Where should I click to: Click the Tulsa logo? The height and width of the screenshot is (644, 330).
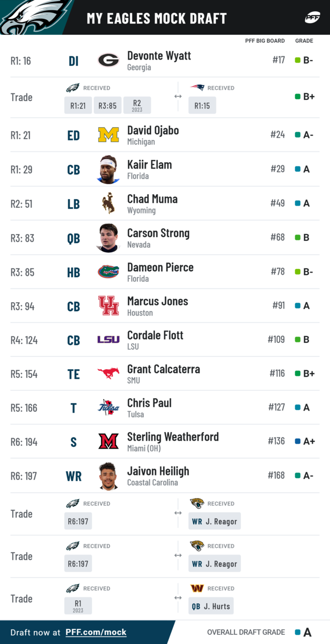[108, 407]
